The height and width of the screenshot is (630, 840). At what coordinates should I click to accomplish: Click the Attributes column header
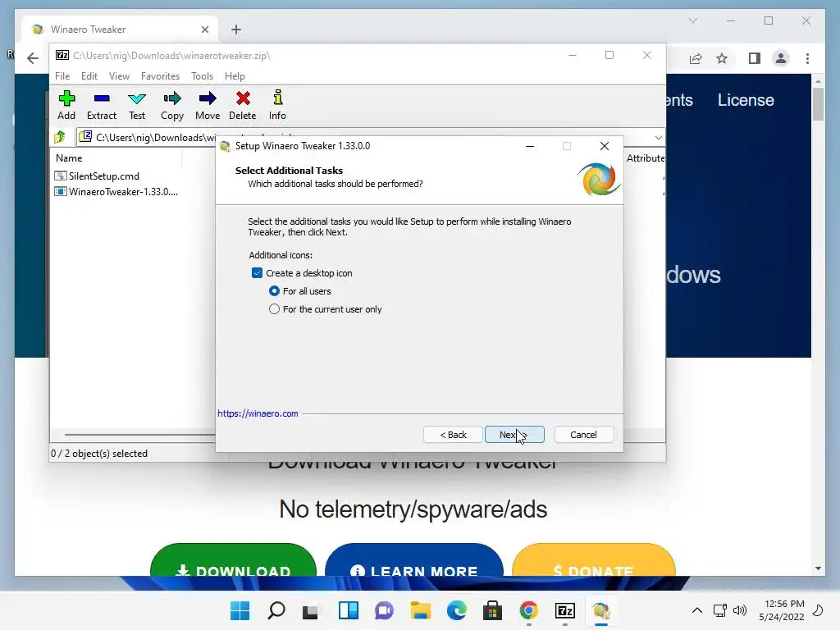tap(646, 158)
